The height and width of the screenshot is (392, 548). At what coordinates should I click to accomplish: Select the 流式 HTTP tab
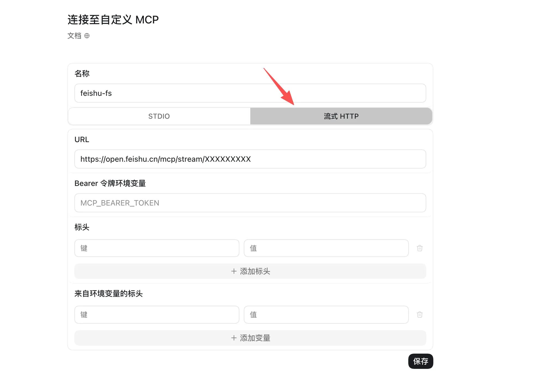pos(341,116)
